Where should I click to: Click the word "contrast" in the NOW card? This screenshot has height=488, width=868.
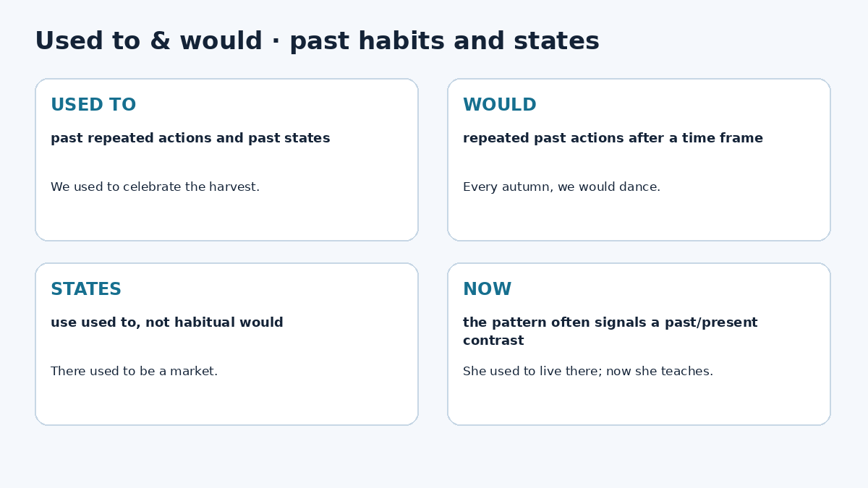tap(493, 341)
